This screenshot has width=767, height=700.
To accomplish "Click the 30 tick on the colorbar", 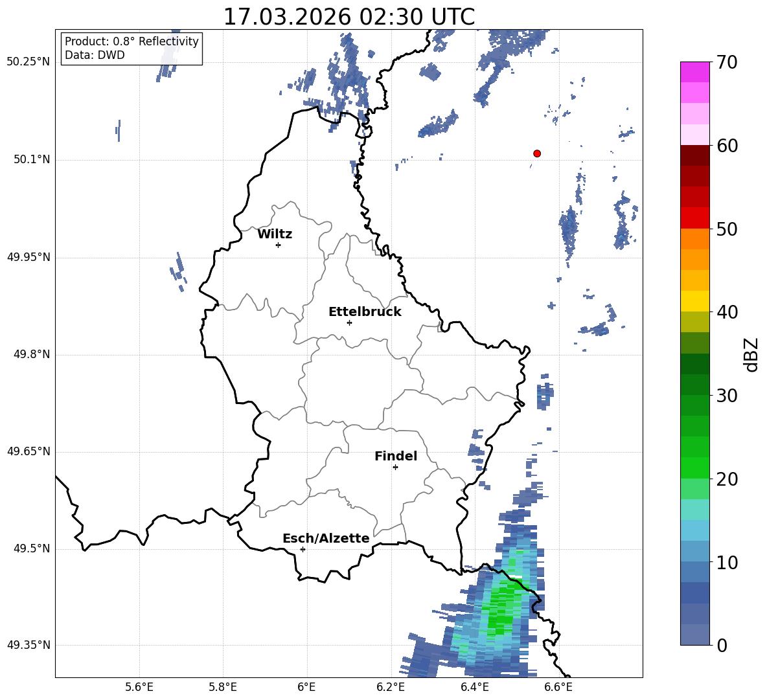I will pyautogui.click(x=727, y=396).
